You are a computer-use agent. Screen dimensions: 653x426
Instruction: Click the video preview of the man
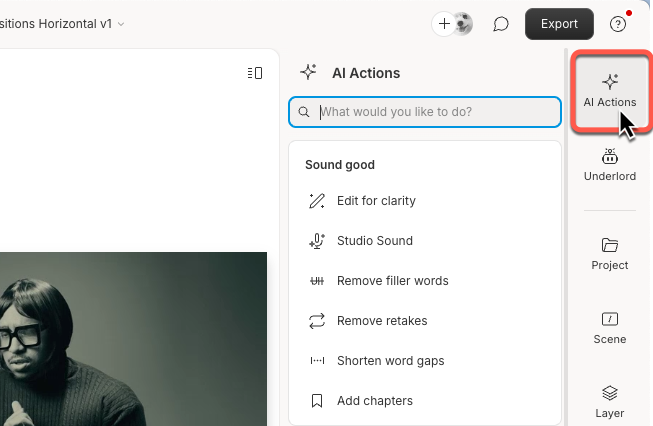coord(133,339)
